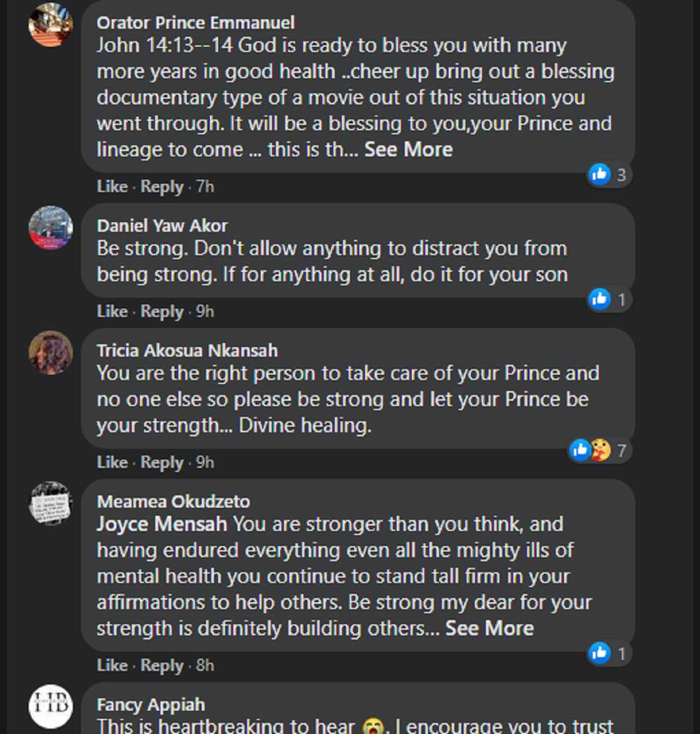700x734 pixels.
Task: Open Fancy Appiah's profile name link
Action: 151,705
